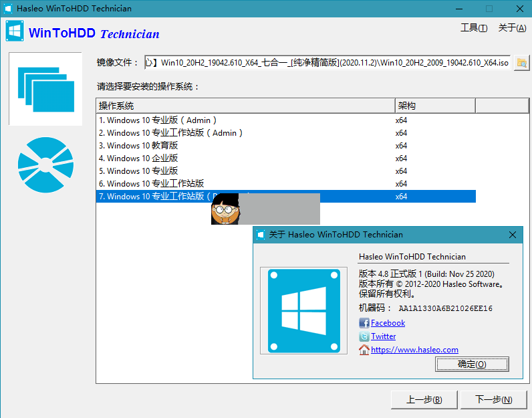Click the WinToHDD logo icon in header

[15, 31]
